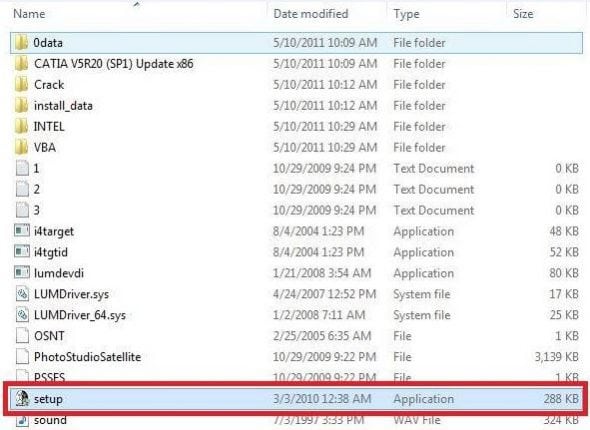Click the size value "48 KB"
This screenshot has width=590, height=430.
[564, 231]
